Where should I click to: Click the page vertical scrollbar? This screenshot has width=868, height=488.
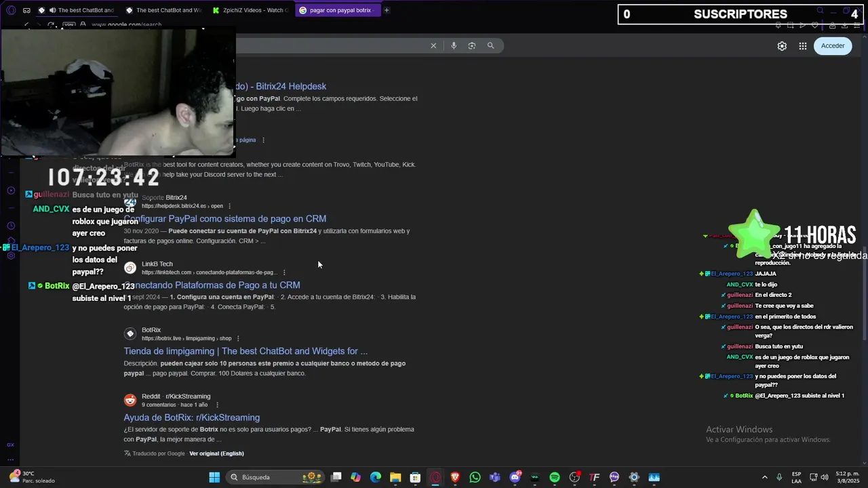[x=865, y=291]
